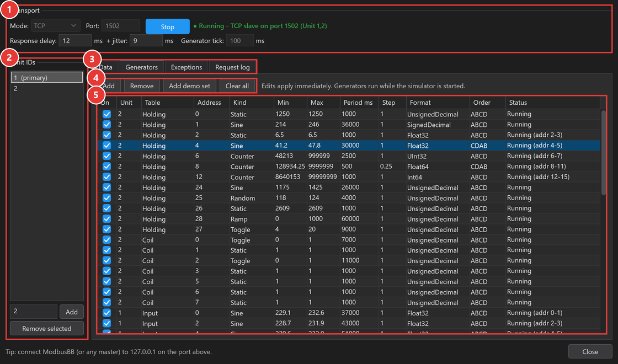618x364 pixels.
Task: Click the 8640153 Min value cell
Action: click(x=290, y=176)
